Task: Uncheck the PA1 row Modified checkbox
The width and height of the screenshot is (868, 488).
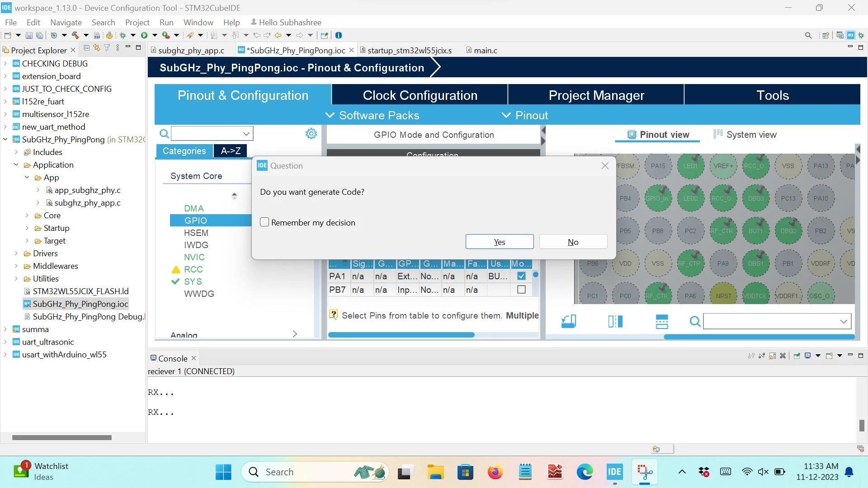Action: [x=521, y=276]
